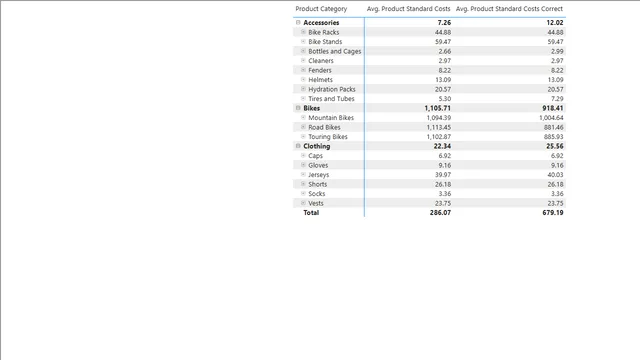Expand the Road Bikes subcategory
This screenshot has height=360, width=640.
303,127
